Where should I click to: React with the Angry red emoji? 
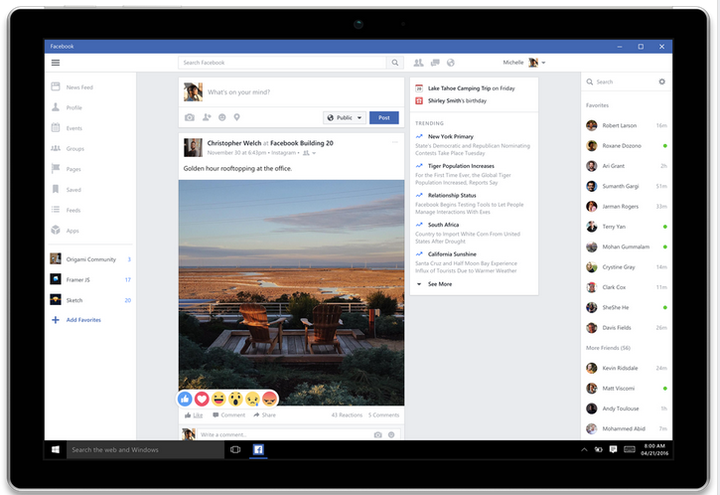[270, 399]
